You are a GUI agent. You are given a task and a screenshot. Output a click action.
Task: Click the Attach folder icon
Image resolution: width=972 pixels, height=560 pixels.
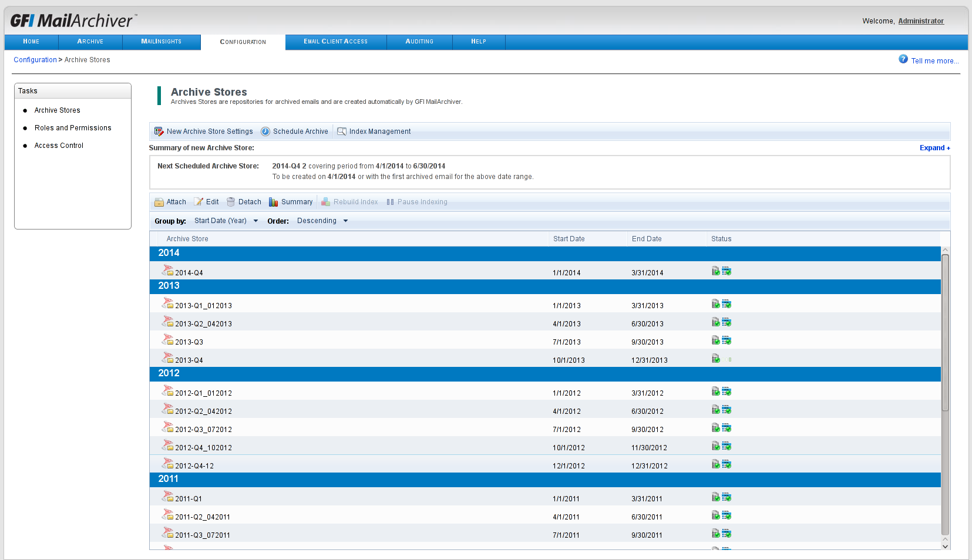tap(159, 202)
